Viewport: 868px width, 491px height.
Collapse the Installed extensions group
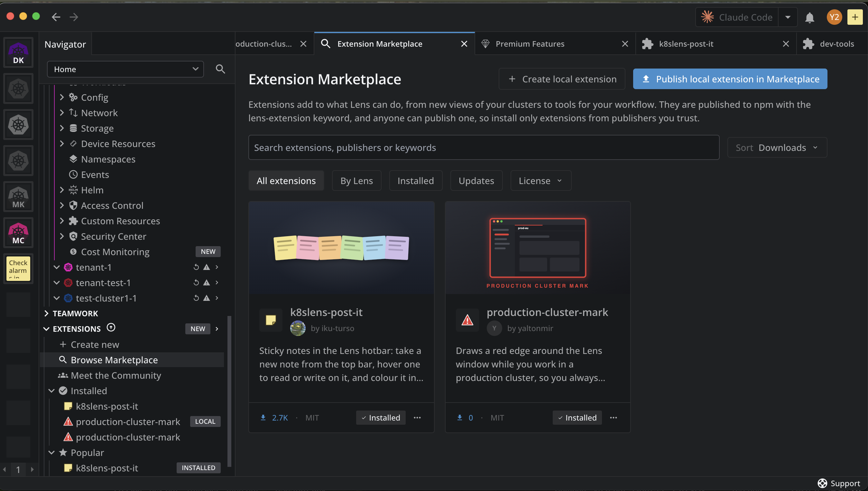[51, 391]
